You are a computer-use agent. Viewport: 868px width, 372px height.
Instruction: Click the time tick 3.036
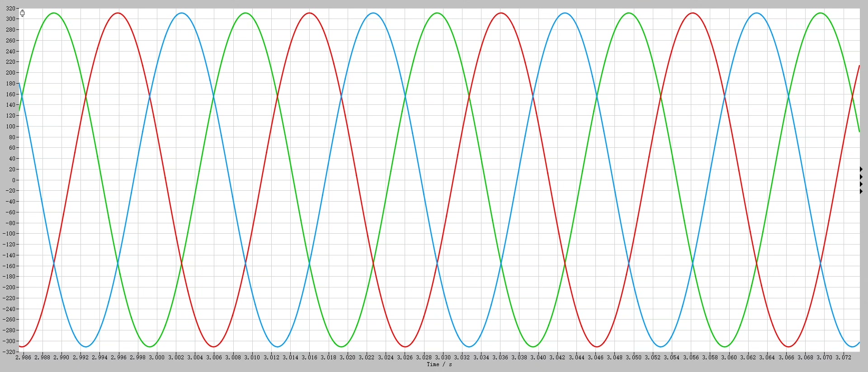pos(500,357)
